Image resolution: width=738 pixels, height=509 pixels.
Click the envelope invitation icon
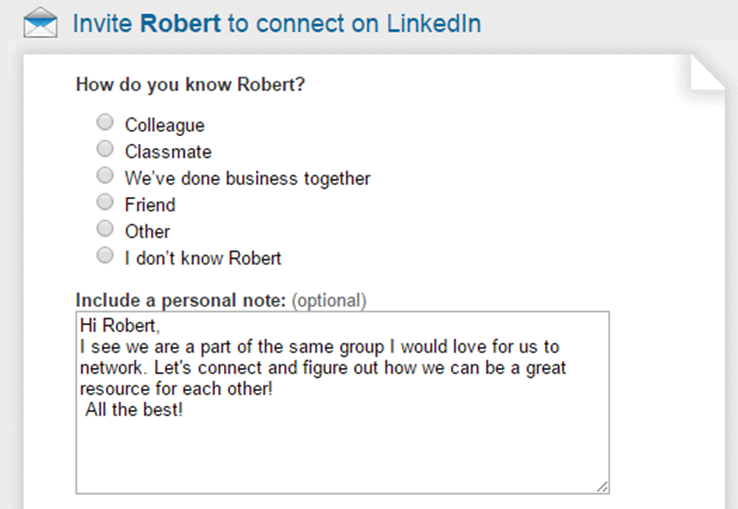40,23
